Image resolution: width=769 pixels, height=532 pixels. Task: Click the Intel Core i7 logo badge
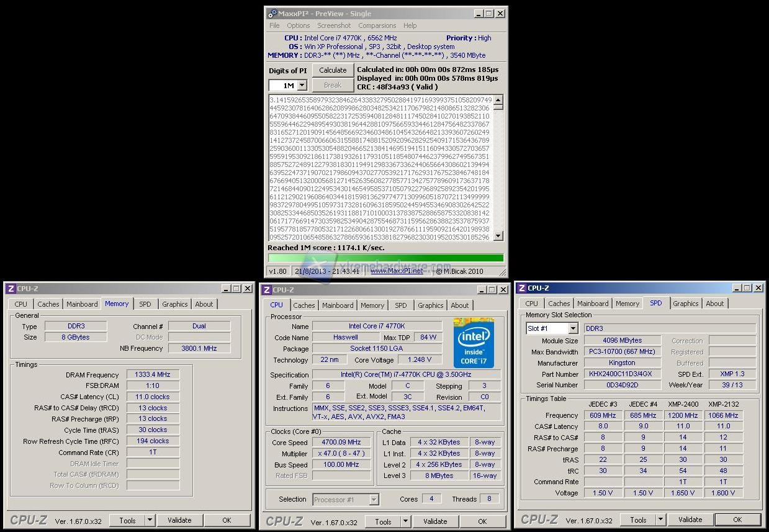474,343
